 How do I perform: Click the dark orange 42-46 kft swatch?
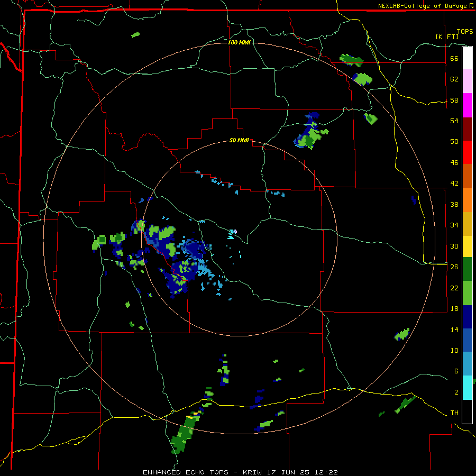coord(467,176)
